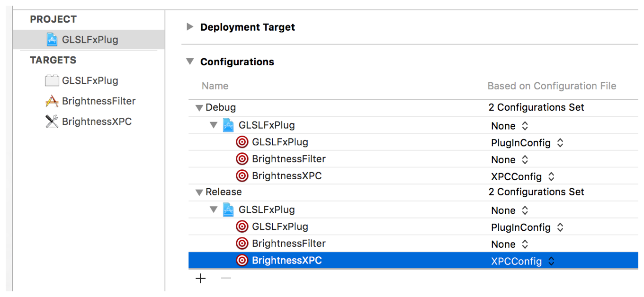Click the BrightnessXPC target icon under Debug
Viewport: 644px width, 297px height.
pos(242,176)
